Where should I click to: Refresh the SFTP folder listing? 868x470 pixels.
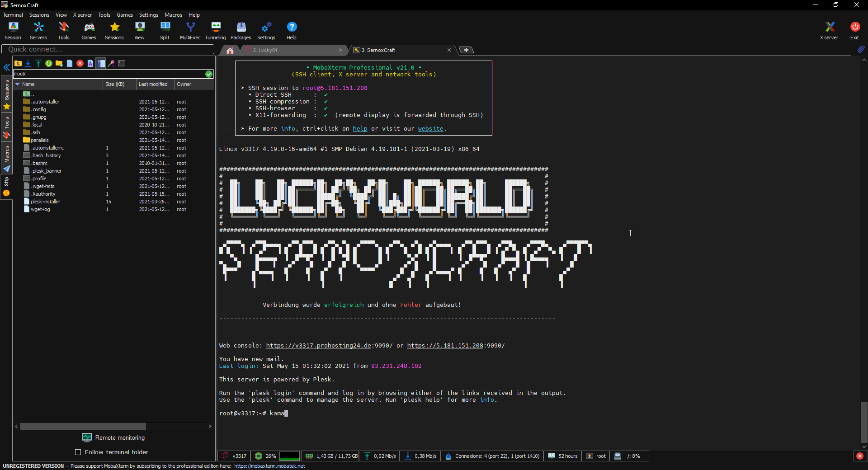49,64
